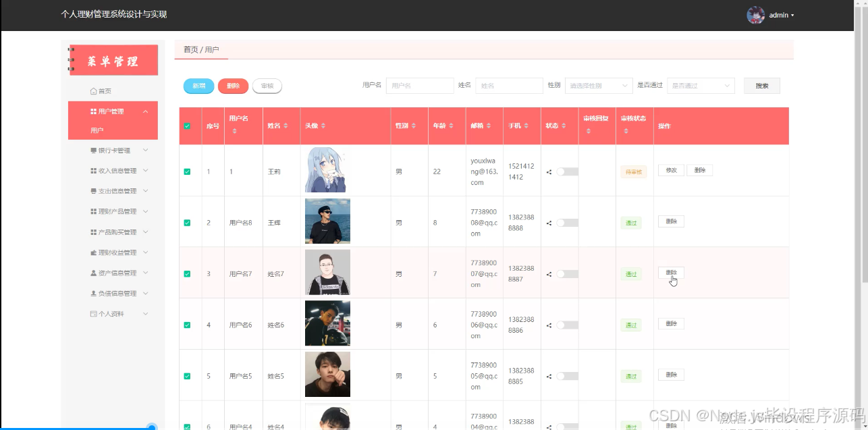Sort table by 头像 column arrows

[x=323, y=126]
